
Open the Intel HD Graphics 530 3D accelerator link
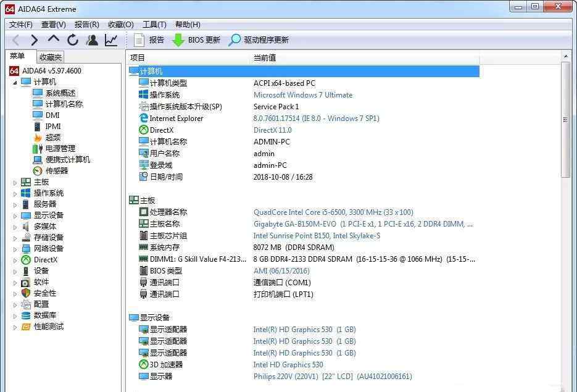288,364
